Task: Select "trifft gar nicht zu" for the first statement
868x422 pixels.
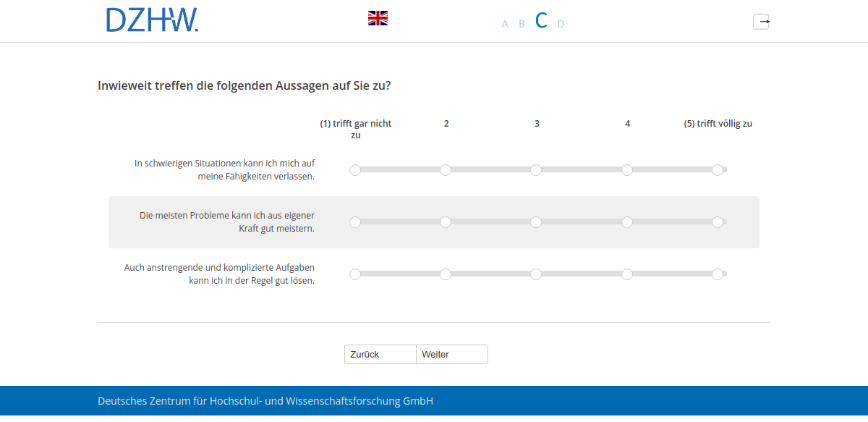Action: click(355, 170)
